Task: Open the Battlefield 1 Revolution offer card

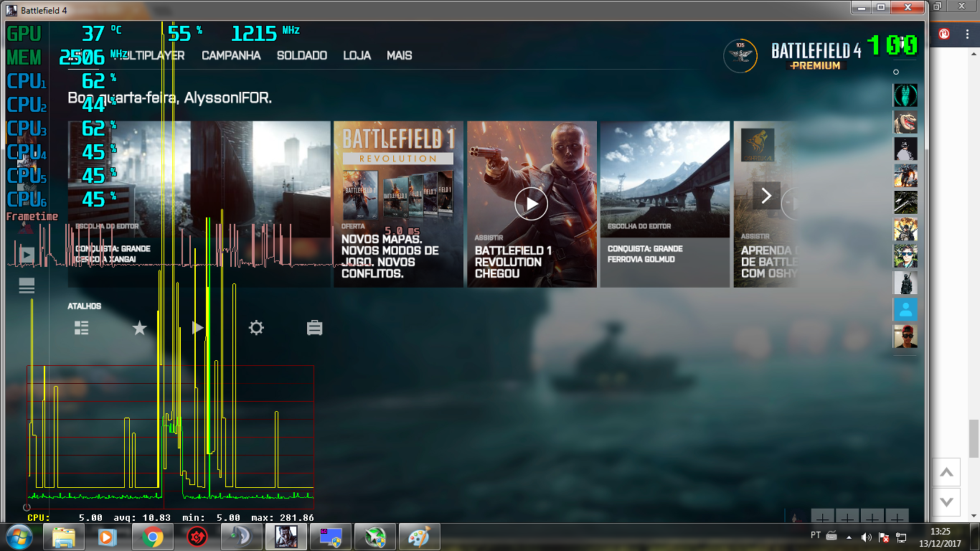Action: (x=398, y=204)
